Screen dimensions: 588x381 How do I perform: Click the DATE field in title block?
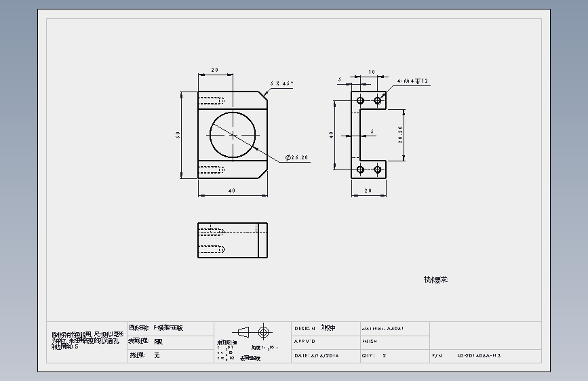326,356
